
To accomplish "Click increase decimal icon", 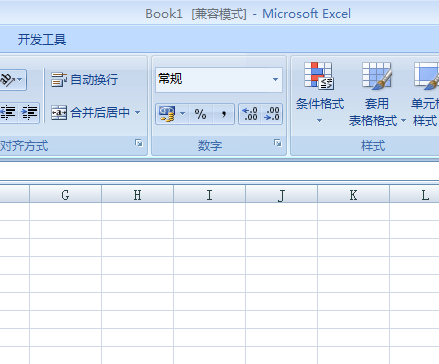I will click(x=250, y=114).
